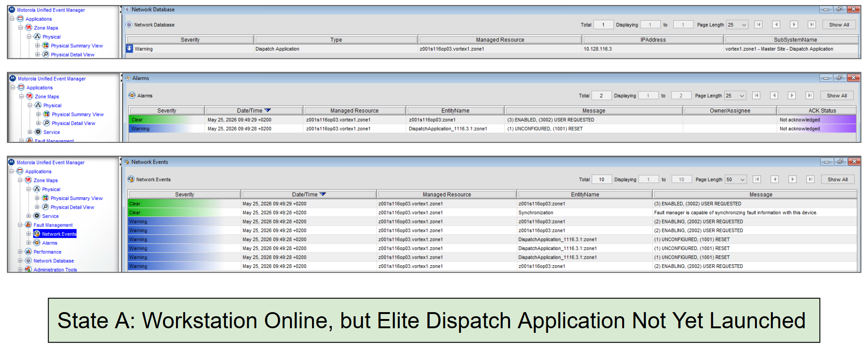The width and height of the screenshot is (868, 348).
Task: Click Show All in Network Events window
Action: (838, 179)
